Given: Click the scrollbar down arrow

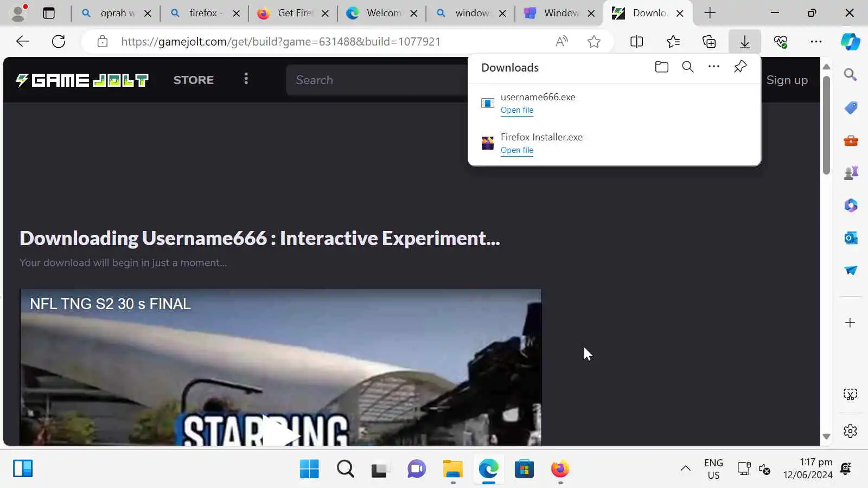Looking at the screenshot, I should coord(826,436).
